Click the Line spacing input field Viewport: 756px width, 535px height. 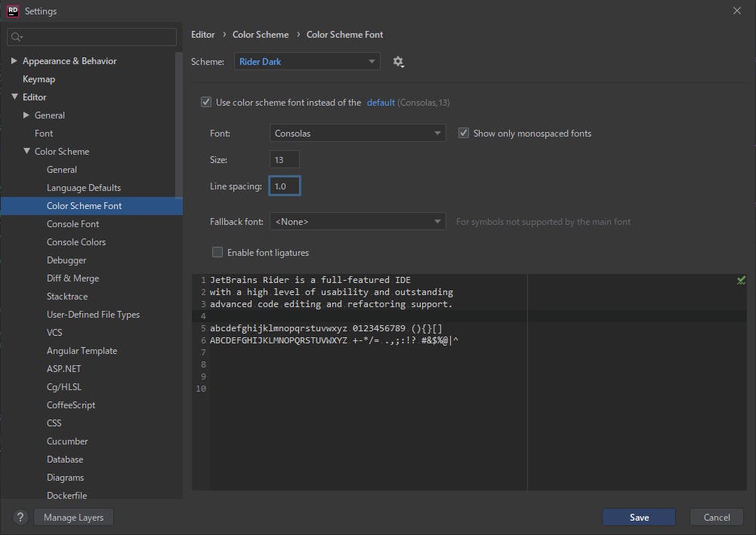point(285,186)
